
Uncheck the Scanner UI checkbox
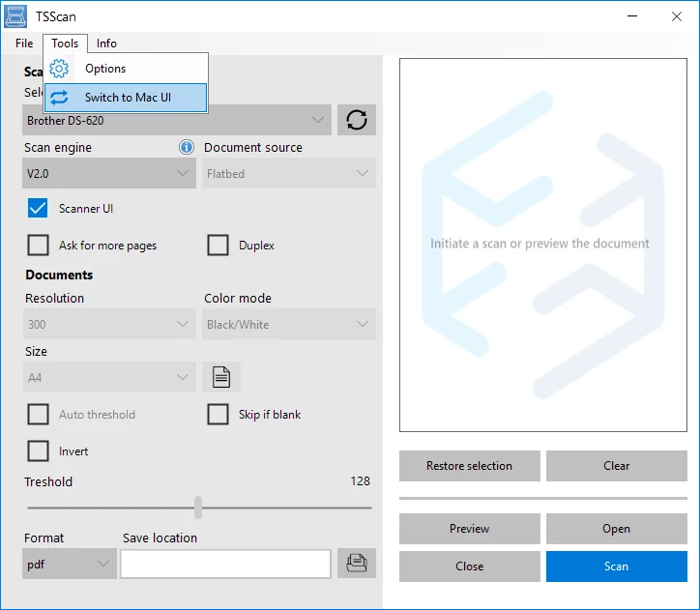[39, 209]
